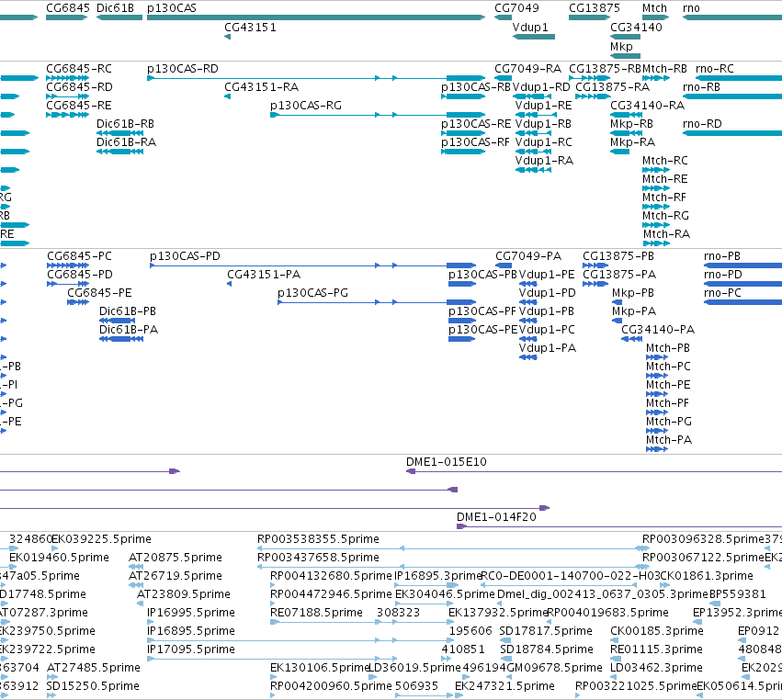The image size is (782, 700).
Task: Click BAC clone DME1-015E10
Action: tap(447, 462)
